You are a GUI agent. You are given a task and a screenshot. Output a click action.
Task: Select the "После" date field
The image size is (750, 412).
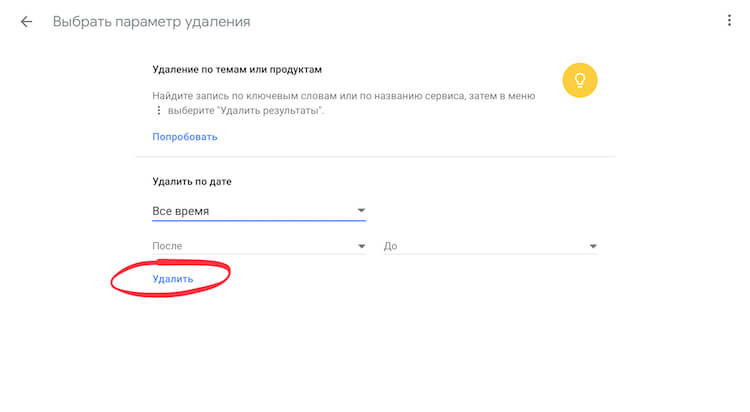point(250,246)
